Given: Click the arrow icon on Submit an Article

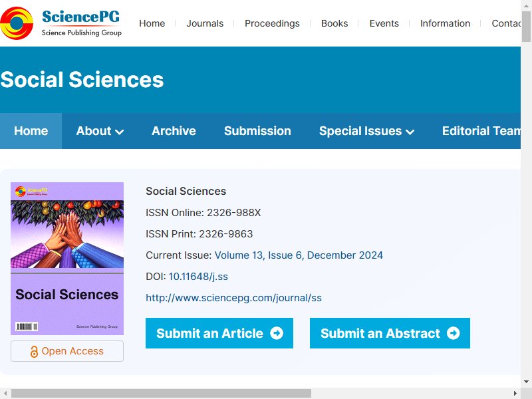Looking at the screenshot, I should click(277, 333).
